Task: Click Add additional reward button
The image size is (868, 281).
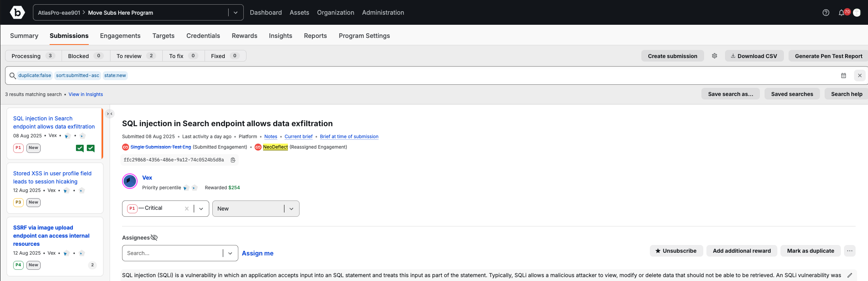Action: tap(742, 251)
